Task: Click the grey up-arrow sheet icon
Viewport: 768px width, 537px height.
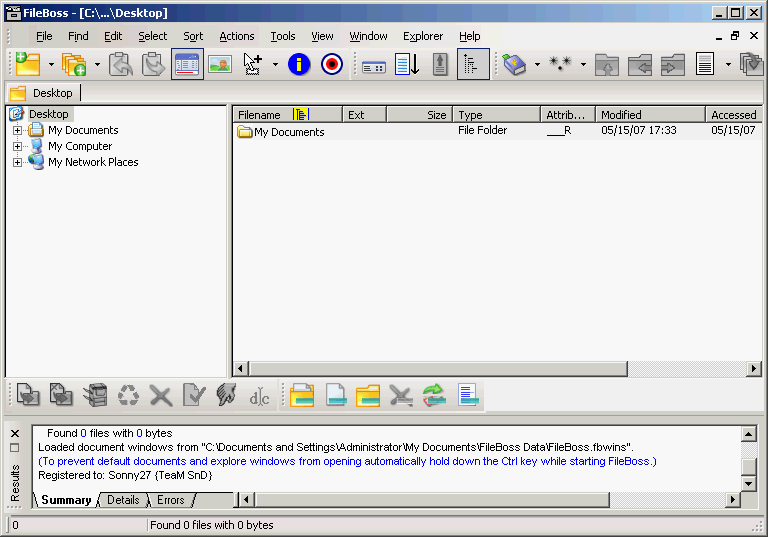Action: point(440,64)
